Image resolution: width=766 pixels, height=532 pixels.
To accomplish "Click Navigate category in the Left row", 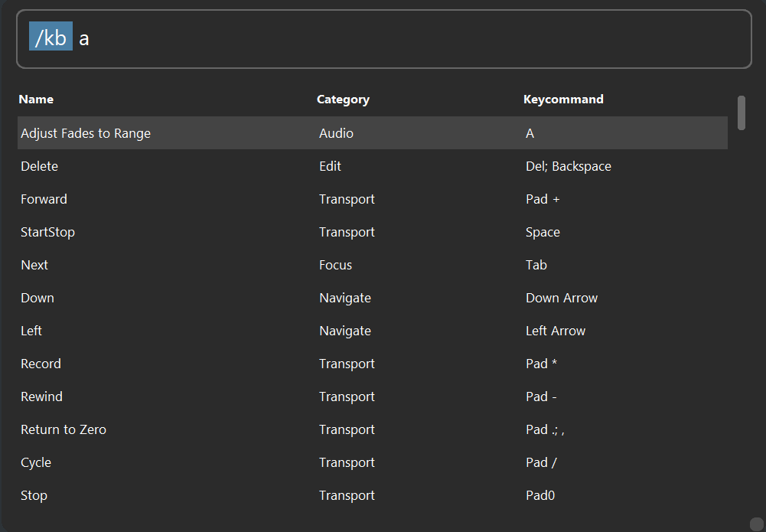I will pos(345,331).
